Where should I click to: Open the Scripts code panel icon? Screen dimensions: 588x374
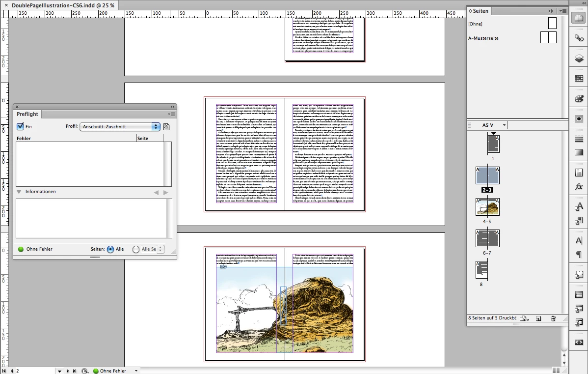coord(579,343)
